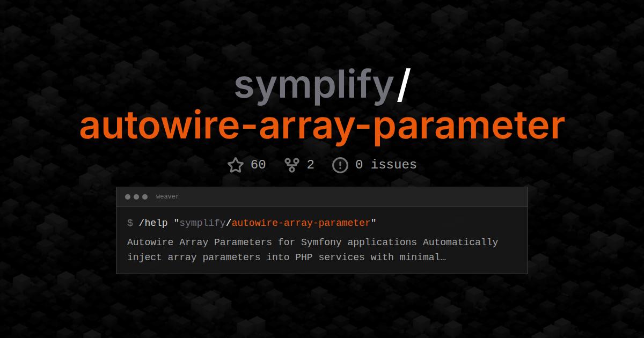
Task: Click the yellow terminal window dot
Action: (137, 196)
